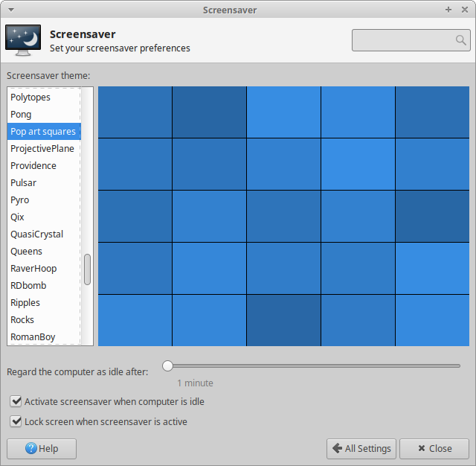Toggle Lock screen when screensaver is active

98,421
